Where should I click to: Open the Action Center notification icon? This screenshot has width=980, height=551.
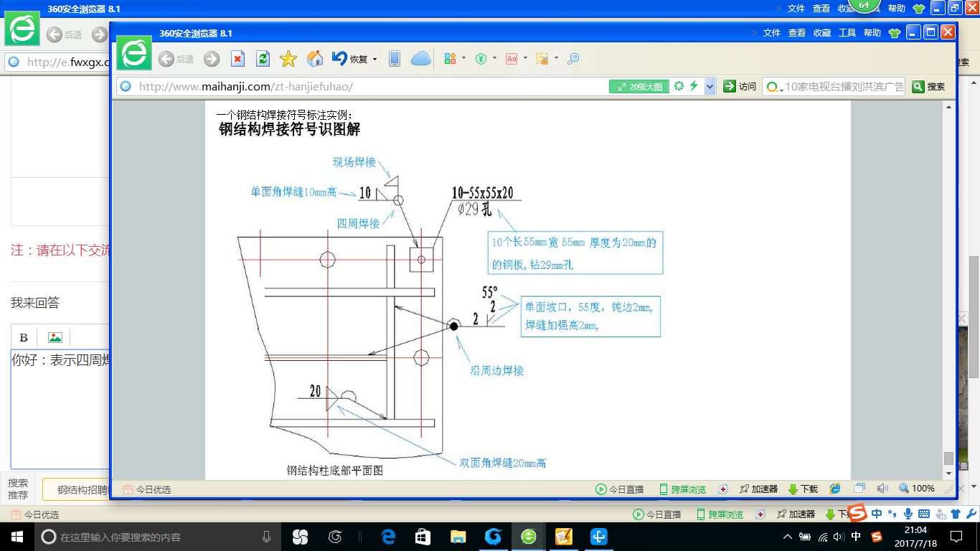[956, 537]
